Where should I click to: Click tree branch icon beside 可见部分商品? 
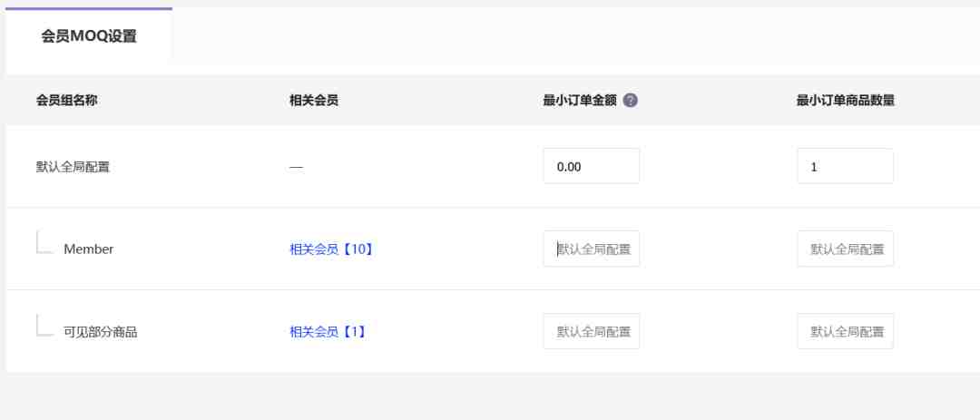[44, 326]
